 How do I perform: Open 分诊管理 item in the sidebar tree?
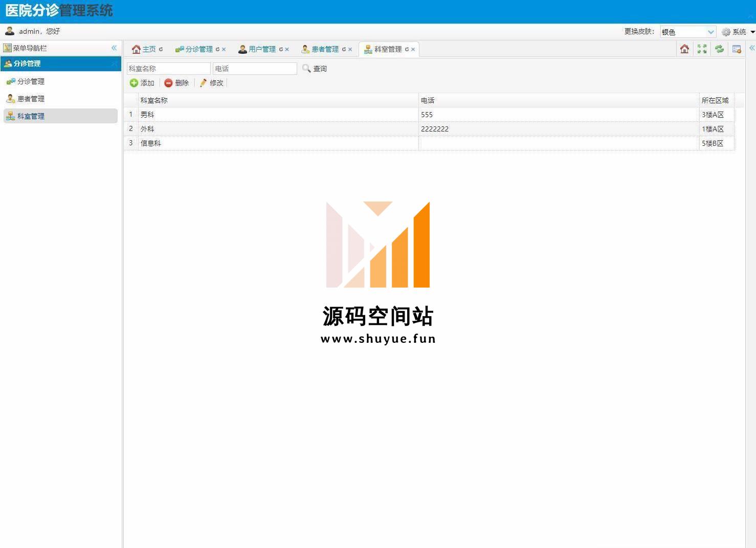[x=60, y=81]
